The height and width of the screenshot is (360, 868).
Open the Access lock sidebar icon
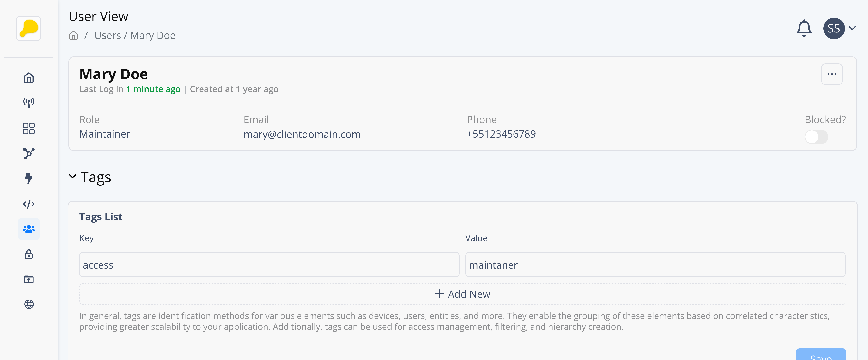[x=29, y=254]
